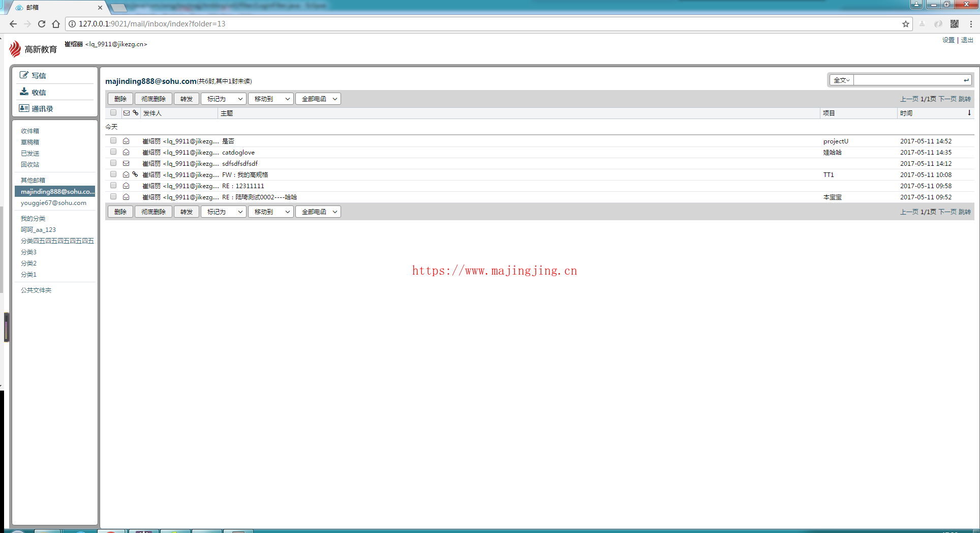The width and height of the screenshot is (980, 533).
Task: Click the opened envelope icon for 是否
Action: (126, 141)
